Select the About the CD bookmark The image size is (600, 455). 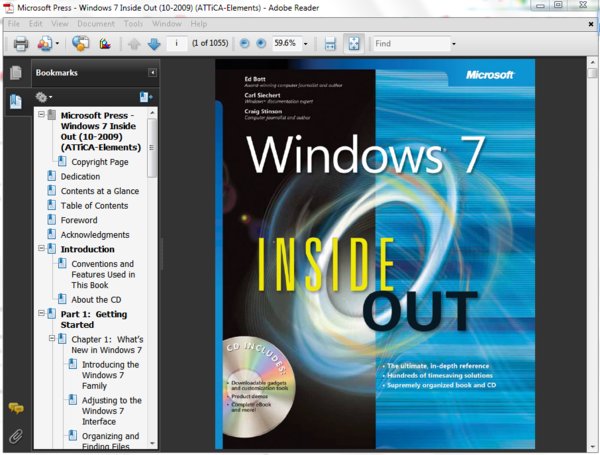point(96,300)
